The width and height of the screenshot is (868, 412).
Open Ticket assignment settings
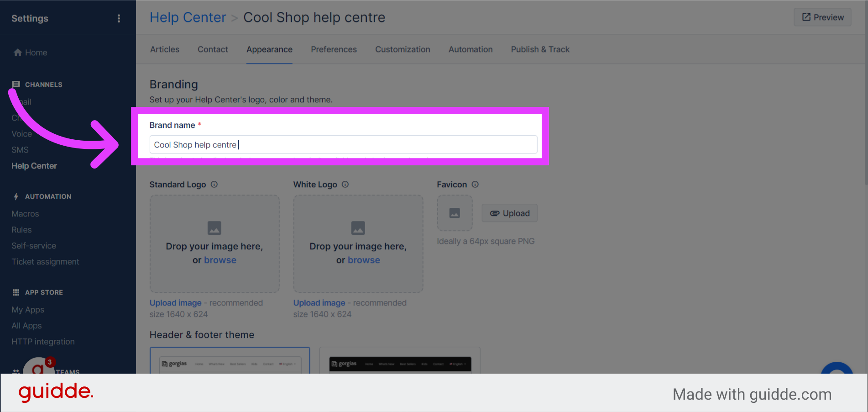tap(45, 262)
